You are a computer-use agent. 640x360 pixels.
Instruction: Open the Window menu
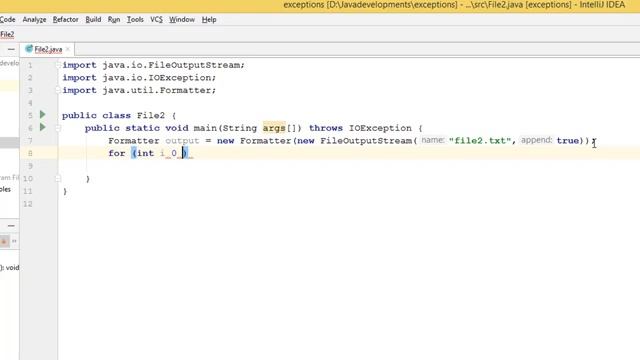coord(182,20)
